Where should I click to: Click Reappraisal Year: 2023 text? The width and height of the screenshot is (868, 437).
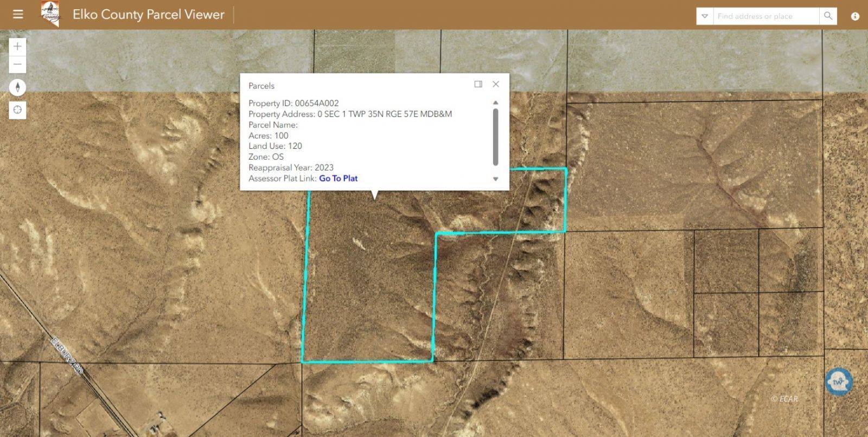[291, 168]
